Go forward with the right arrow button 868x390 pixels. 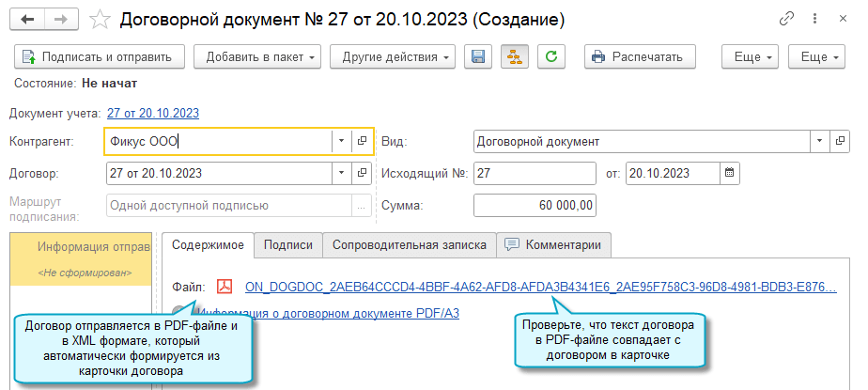pos(61,20)
